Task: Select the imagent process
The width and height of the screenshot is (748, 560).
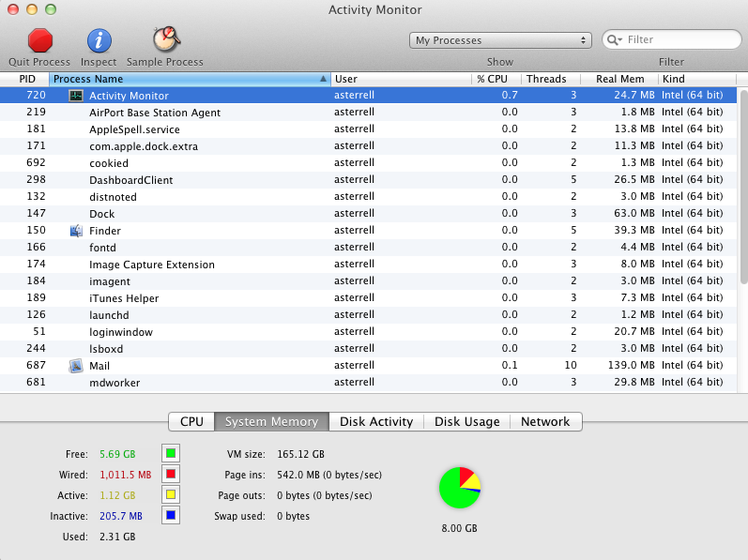Action: coord(368,281)
